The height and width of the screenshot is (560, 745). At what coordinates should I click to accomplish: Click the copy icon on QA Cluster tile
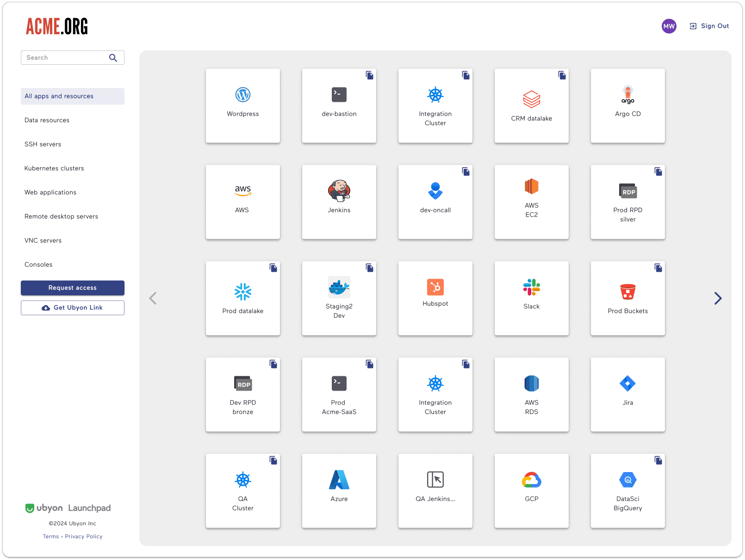[273, 460]
